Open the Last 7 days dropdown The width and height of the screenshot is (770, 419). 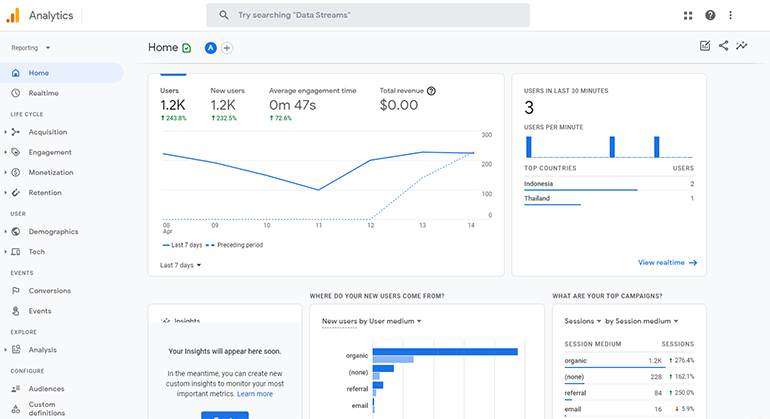pyautogui.click(x=181, y=265)
